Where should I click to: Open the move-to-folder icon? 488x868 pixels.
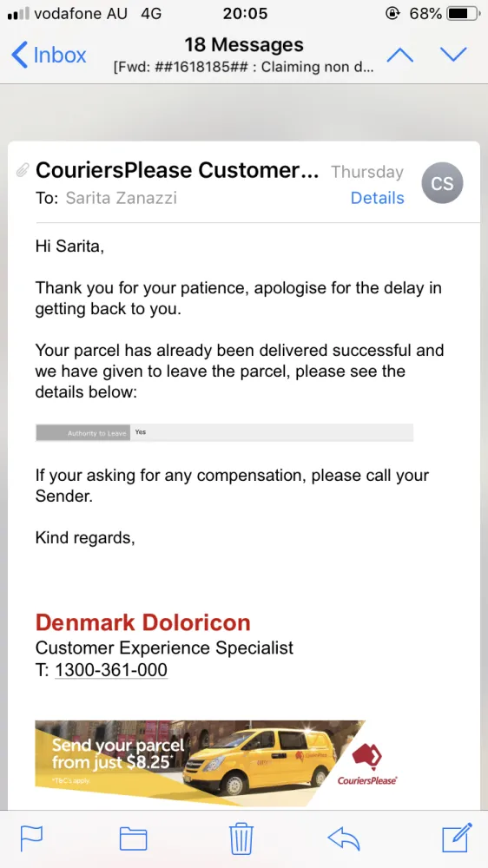pyautogui.click(x=134, y=838)
